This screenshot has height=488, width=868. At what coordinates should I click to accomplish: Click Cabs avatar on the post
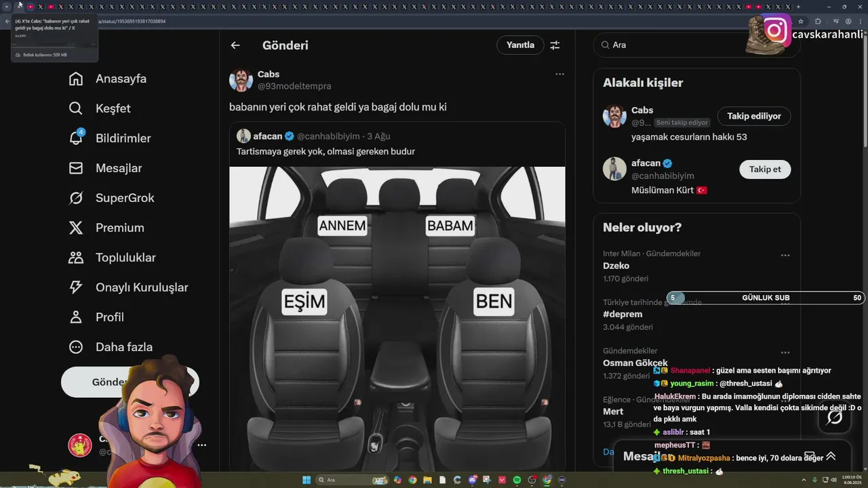241,80
